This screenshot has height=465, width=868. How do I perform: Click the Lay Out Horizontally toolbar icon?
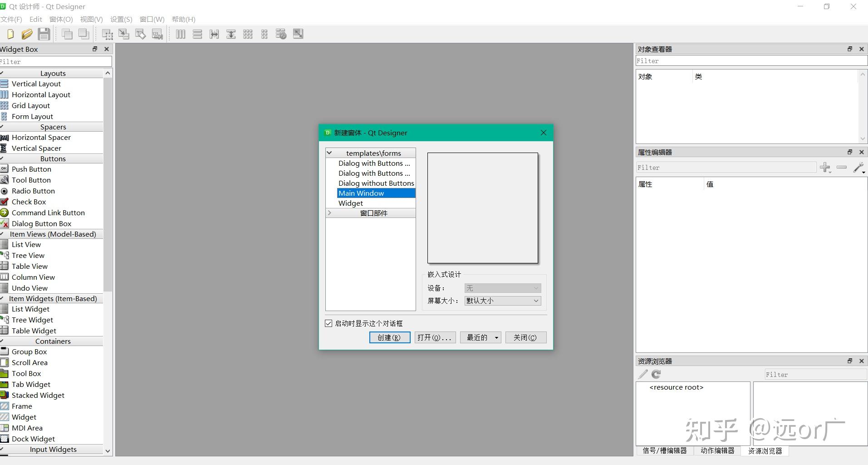[180, 34]
